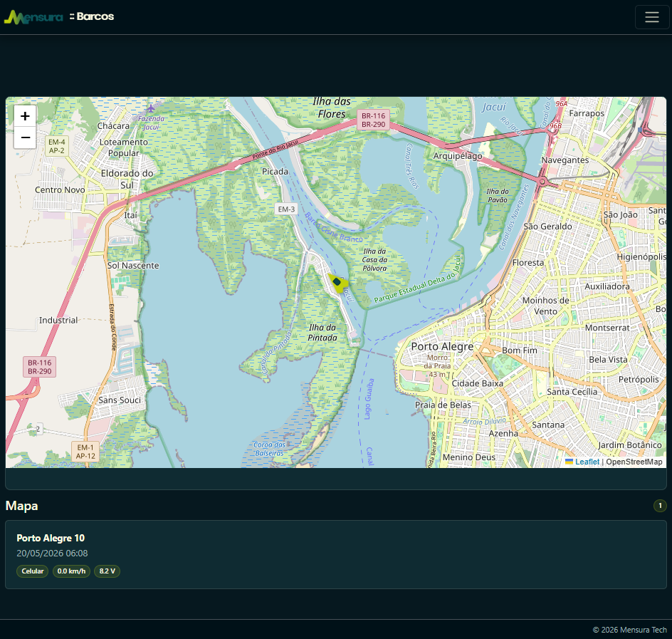Click the Mensura logo

[33, 17]
